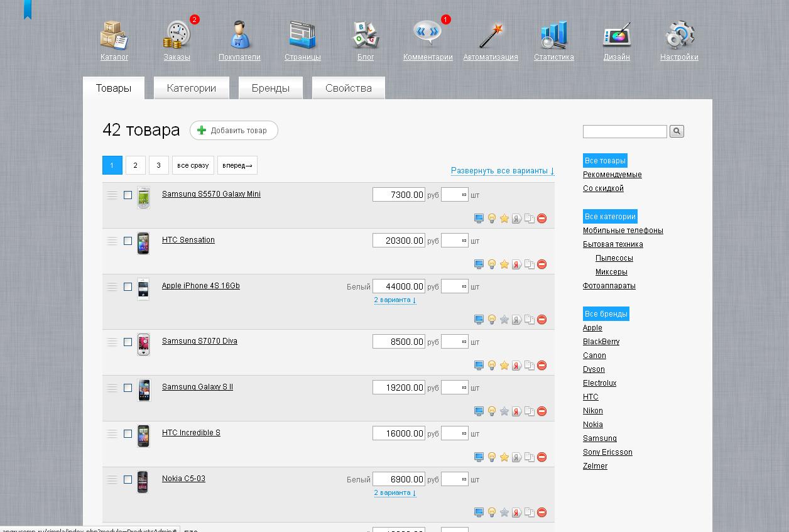
Task: Check the box for HTC Sensation
Action: pyautogui.click(x=128, y=241)
